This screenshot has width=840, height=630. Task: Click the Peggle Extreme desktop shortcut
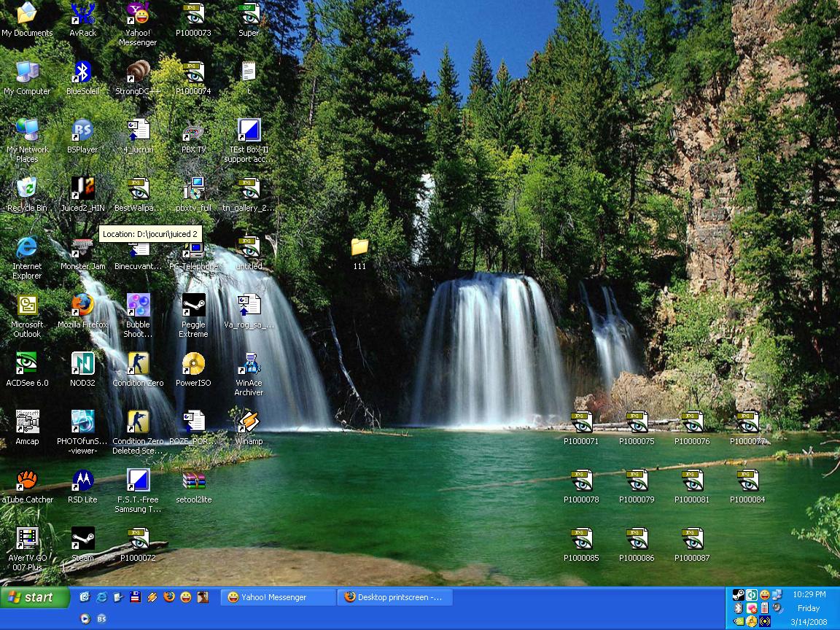point(193,306)
